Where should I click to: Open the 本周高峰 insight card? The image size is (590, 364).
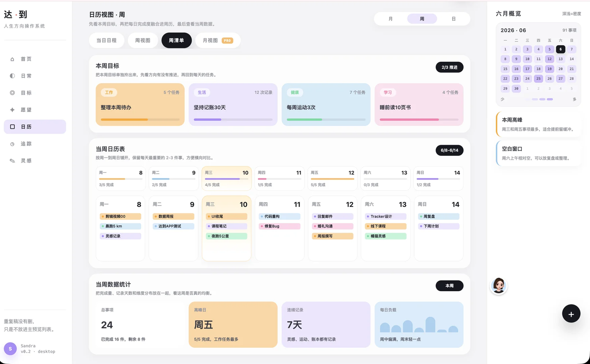point(538,124)
